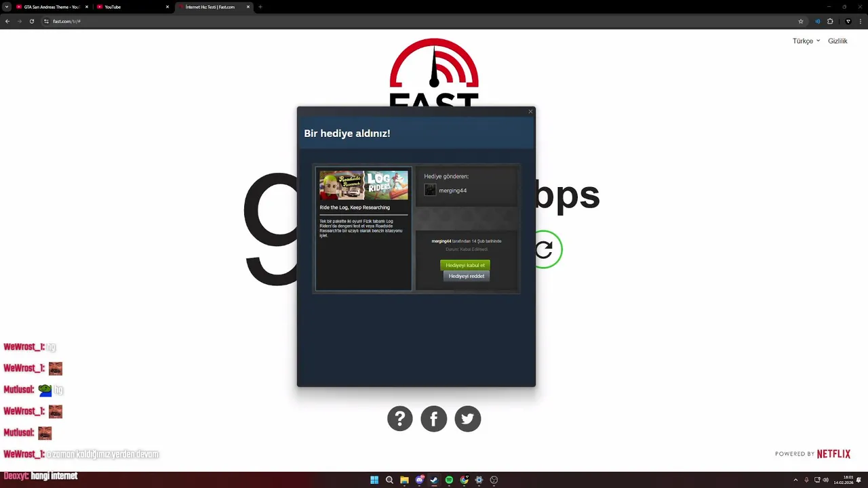Open a new browser tab
The height and width of the screenshot is (488, 868).
260,7
